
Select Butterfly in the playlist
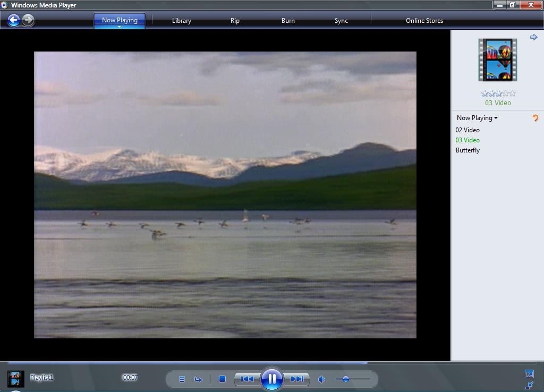point(467,150)
